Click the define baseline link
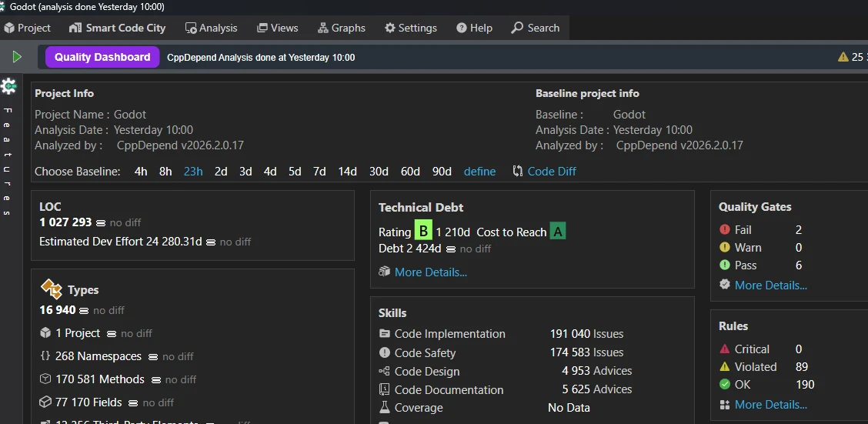 point(480,172)
